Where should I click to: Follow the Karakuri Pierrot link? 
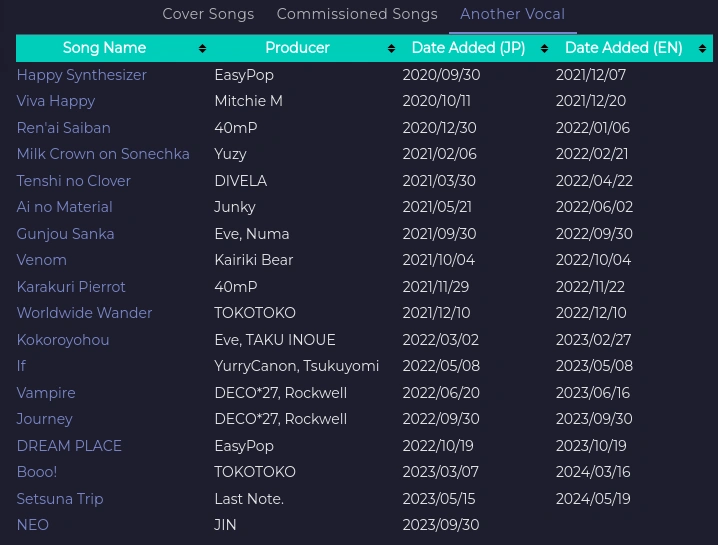pos(71,287)
